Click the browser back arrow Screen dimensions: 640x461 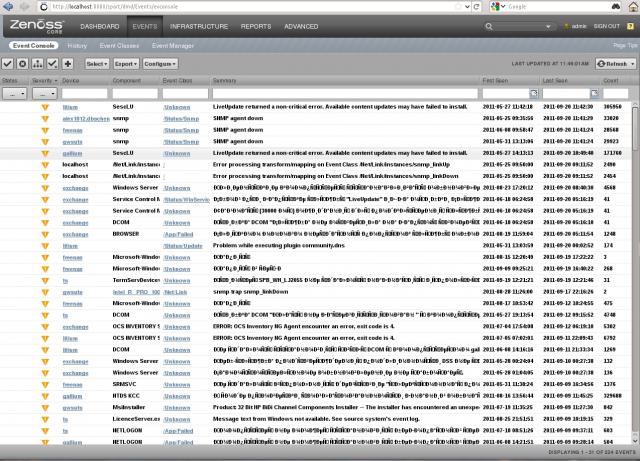(x=8, y=7)
